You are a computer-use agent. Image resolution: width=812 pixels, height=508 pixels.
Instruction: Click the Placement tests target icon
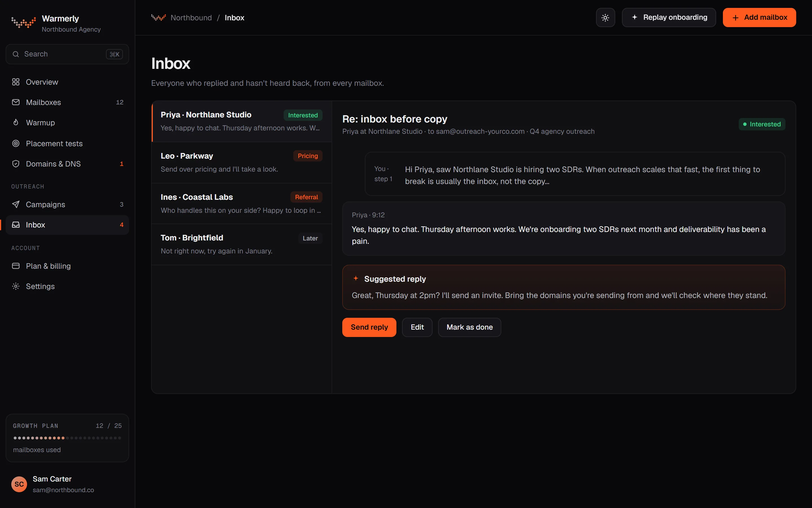(16, 143)
